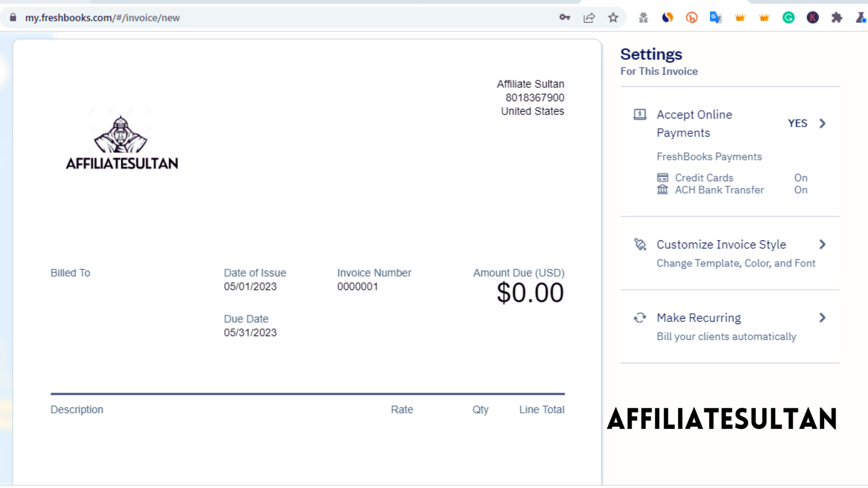
Task: Toggle ACH Bank Transfer option On
Action: [x=800, y=189]
